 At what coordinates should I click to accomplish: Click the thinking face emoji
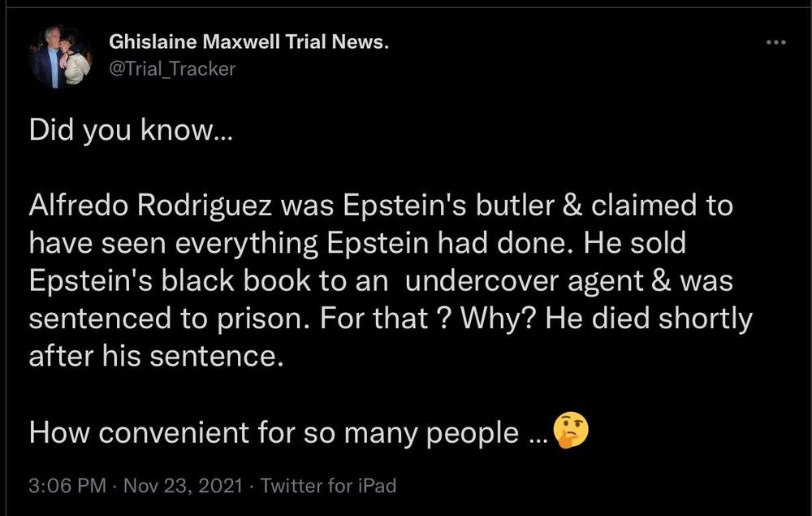coord(570,431)
